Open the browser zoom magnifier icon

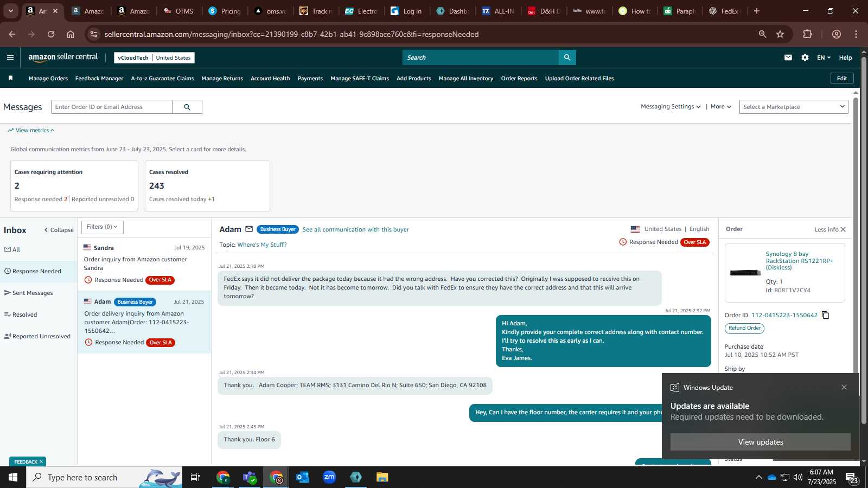click(763, 34)
